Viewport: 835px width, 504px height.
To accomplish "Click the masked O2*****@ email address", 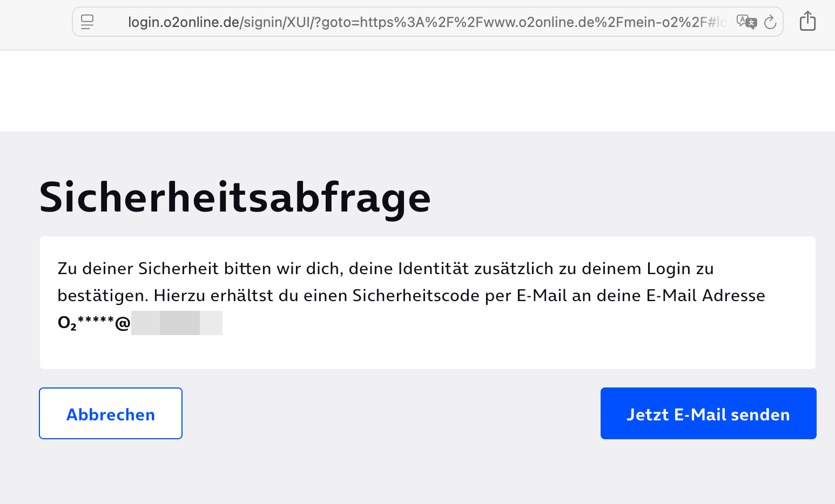I will (94, 323).
